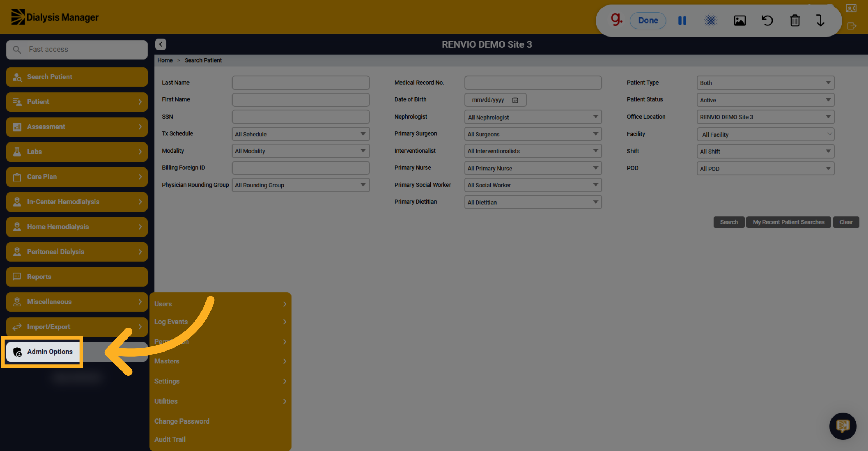This screenshot has width=868, height=451.
Task: Click the down-arrow collapse icon in recorder toolbar
Action: point(820,21)
